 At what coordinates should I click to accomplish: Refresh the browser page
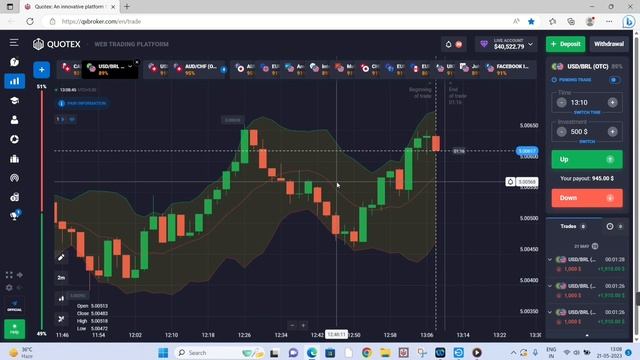30,21
